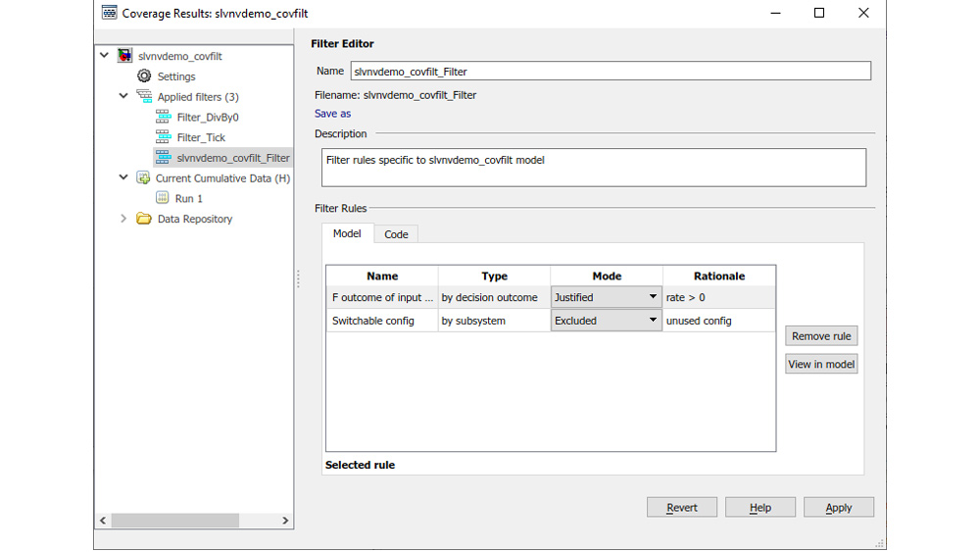Click the Data Repository folder icon
980x552 pixels.
pyautogui.click(x=144, y=219)
